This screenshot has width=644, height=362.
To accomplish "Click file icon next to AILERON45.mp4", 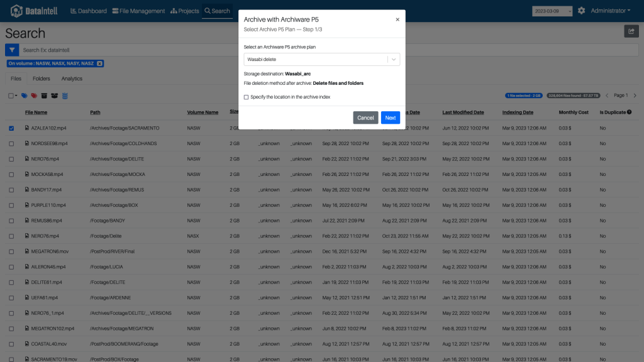I will 26,266.
